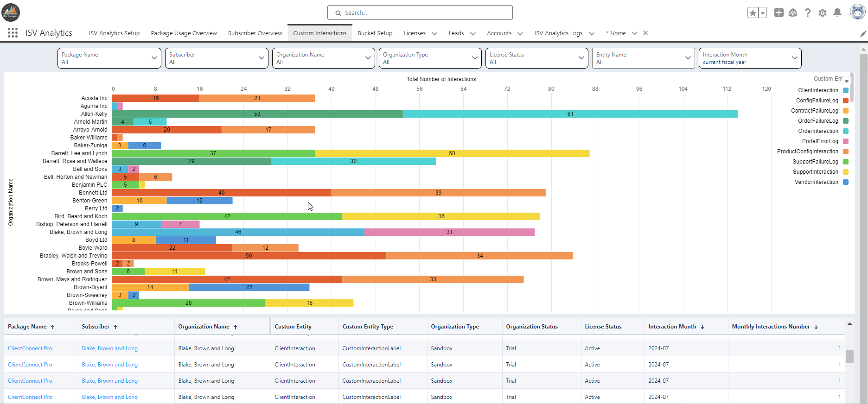Image resolution: width=868 pixels, height=404 pixels.
Task: Click the ClientInteraction legend color swatch
Action: click(x=846, y=90)
